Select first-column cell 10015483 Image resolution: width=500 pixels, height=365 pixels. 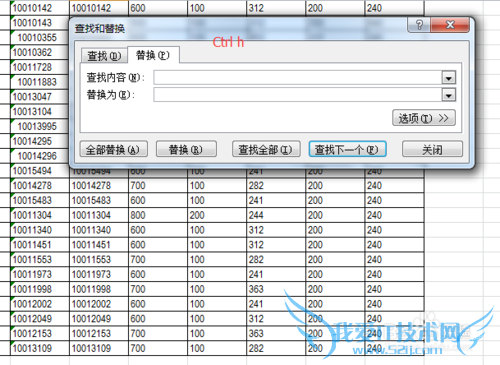click(x=40, y=200)
